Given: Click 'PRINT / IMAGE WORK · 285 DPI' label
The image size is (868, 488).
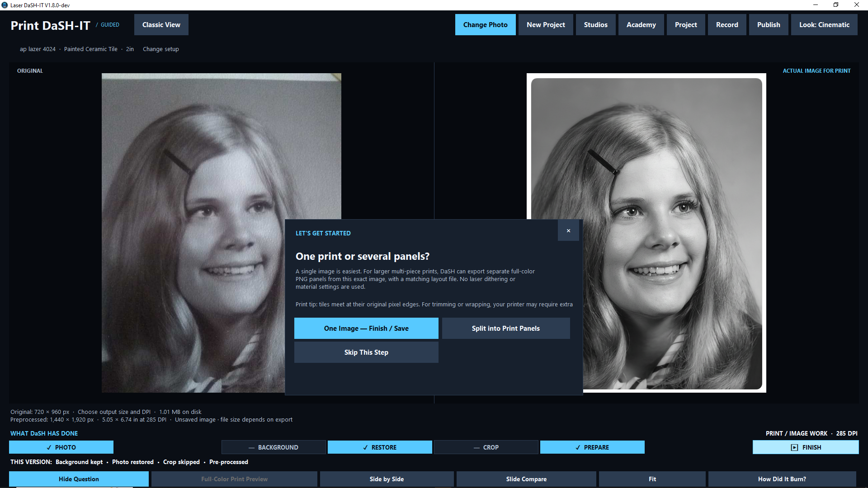Looking at the screenshot, I should pyautogui.click(x=811, y=433).
